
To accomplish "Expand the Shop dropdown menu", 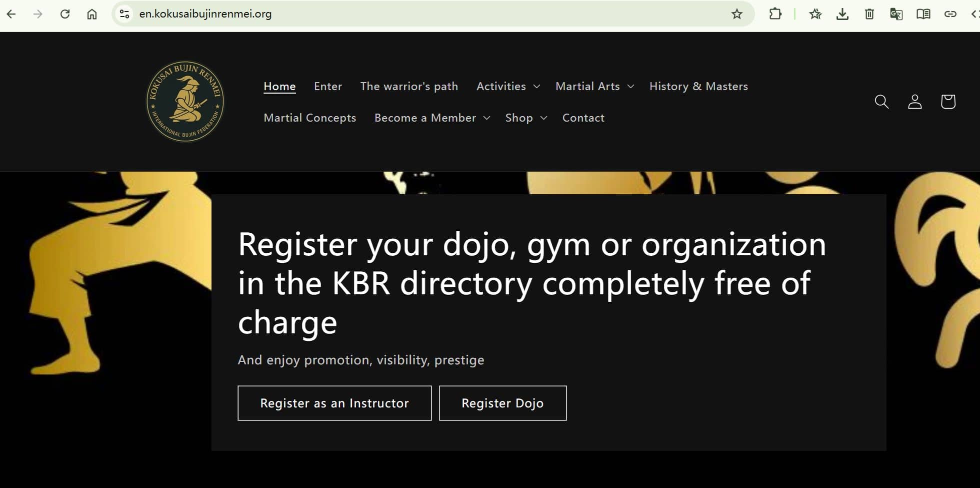I will pos(526,118).
